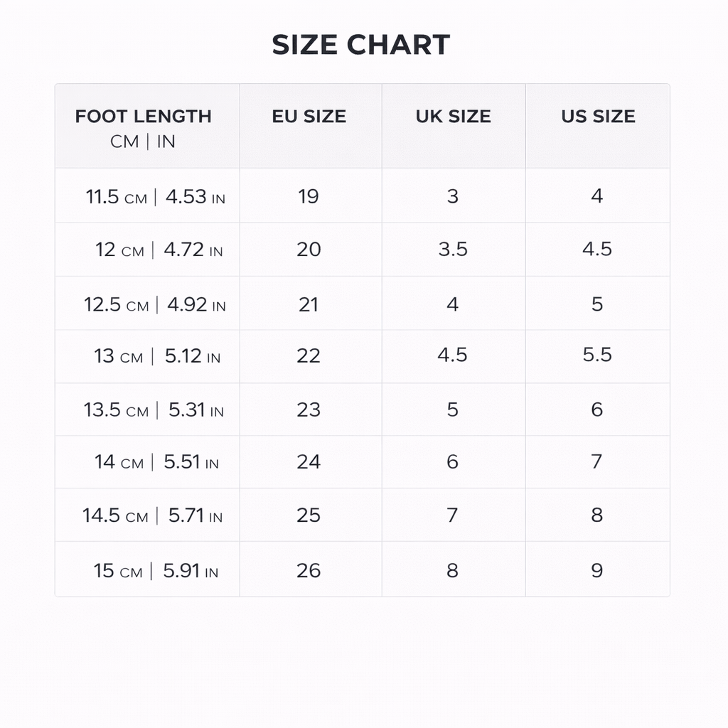Viewport: 728px width, 728px height.
Task: Click the UK size 3.5 cell
Action: [454, 250]
